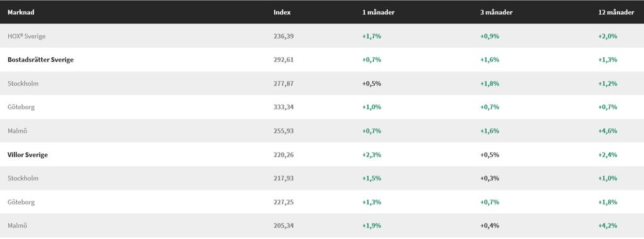Click Malmö under Villor Sverige
The height and width of the screenshot is (239, 644).
pyautogui.click(x=17, y=226)
